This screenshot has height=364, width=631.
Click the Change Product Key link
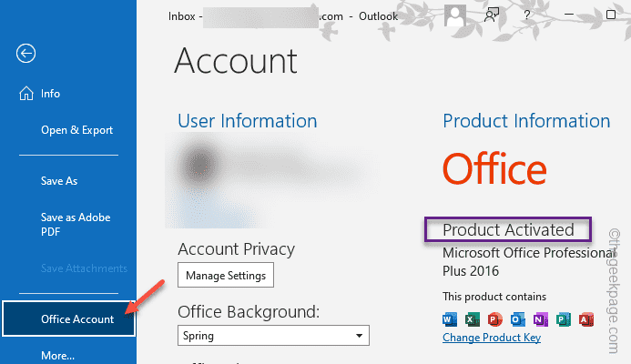pyautogui.click(x=492, y=338)
